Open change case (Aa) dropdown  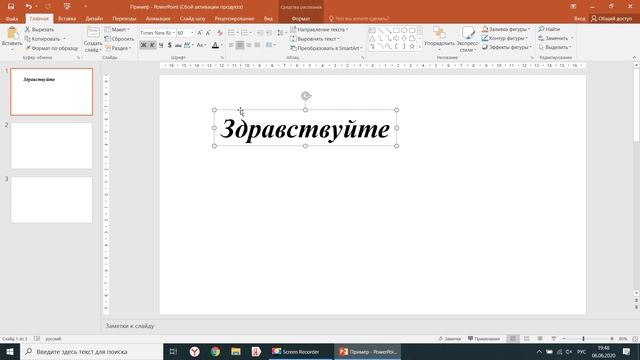tap(201, 45)
